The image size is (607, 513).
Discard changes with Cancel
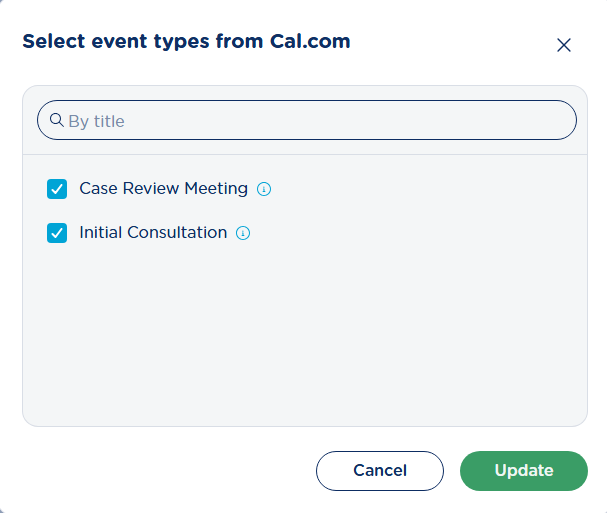pyautogui.click(x=379, y=471)
